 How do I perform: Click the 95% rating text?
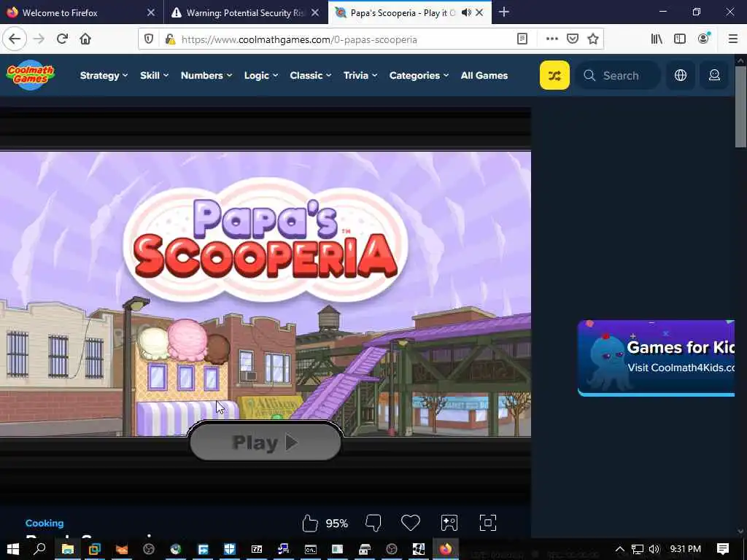tap(337, 524)
